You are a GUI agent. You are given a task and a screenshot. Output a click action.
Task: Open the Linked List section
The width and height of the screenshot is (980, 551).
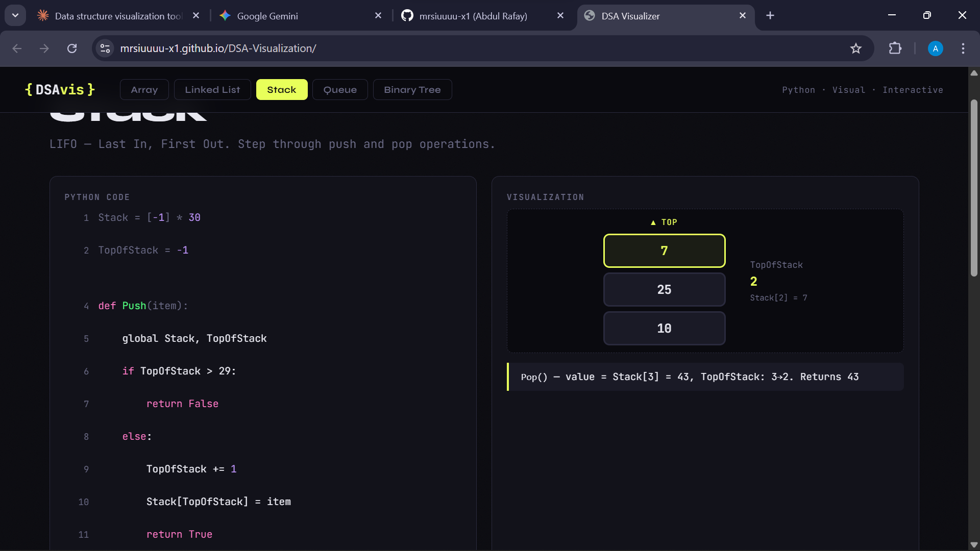pyautogui.click(x=212, y=90)
